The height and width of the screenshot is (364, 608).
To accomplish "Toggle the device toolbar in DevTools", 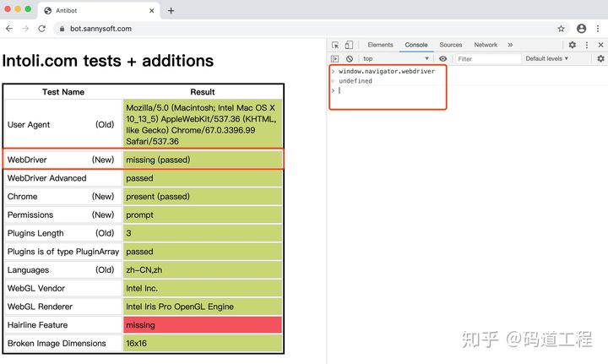I will pos(349,45).
